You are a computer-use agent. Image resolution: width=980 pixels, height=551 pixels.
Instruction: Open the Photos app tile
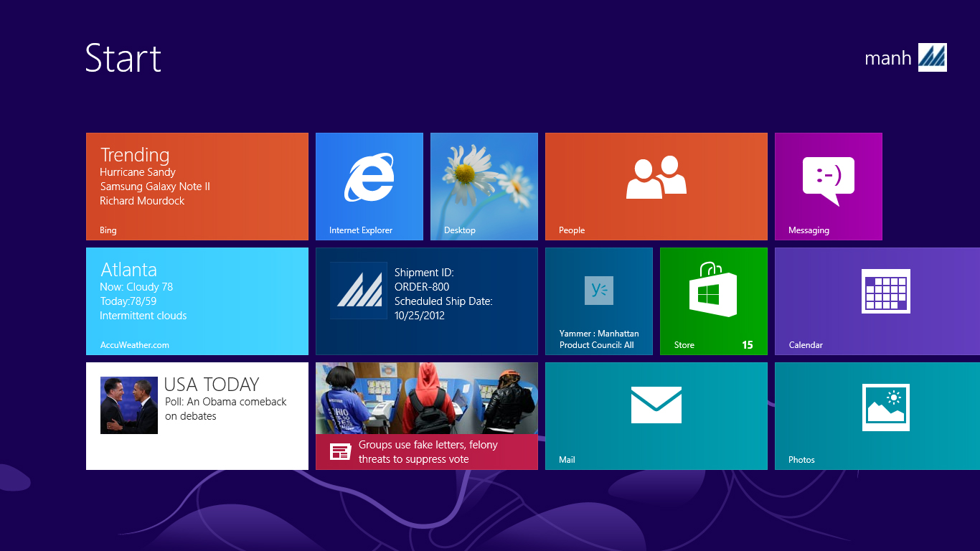(x=877, y=415)
